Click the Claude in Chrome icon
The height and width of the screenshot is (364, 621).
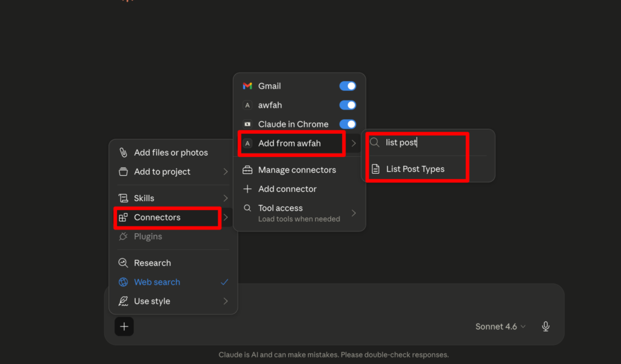pos(247,124)
